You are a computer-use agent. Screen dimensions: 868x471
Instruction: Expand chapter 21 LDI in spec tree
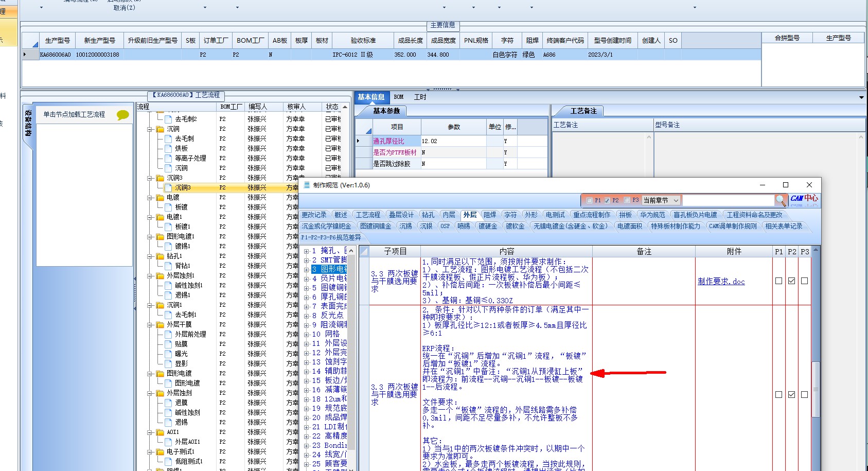tap(306, 427)
